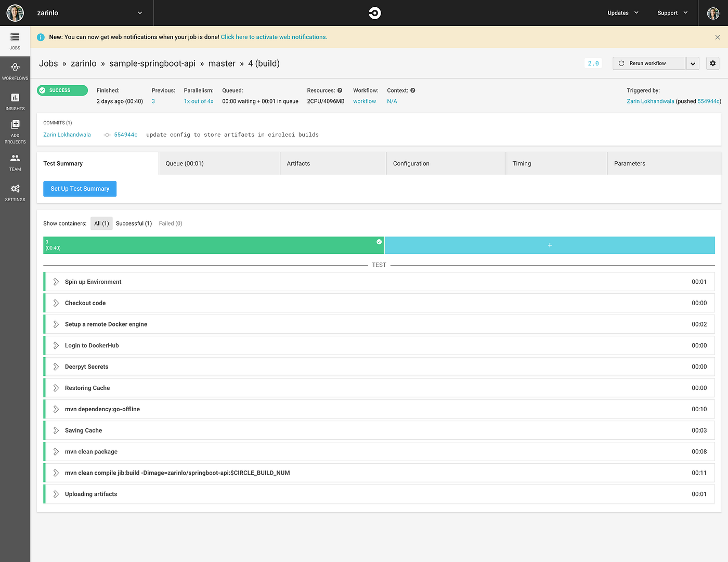
Task: Open the Insights sidebar icon
Action: (15, 101)
